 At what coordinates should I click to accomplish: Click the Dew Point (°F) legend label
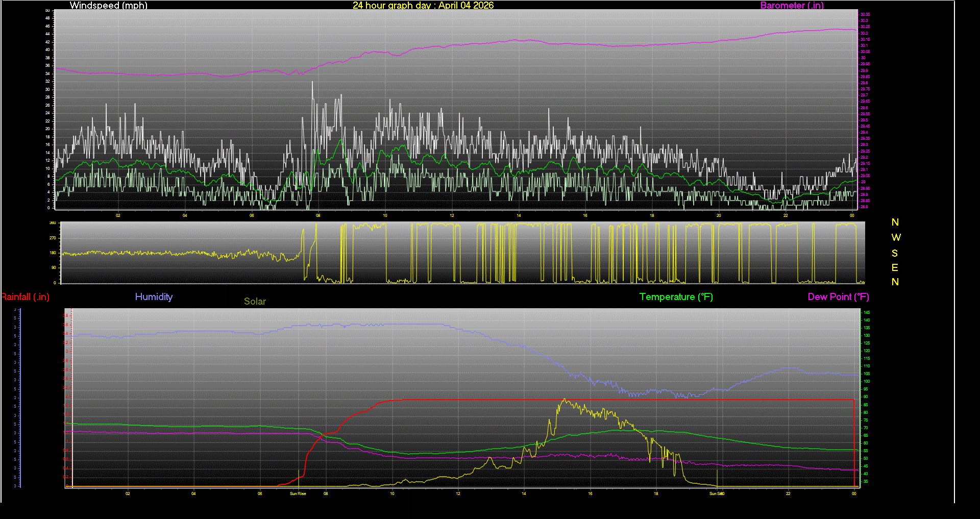(838, 296)
